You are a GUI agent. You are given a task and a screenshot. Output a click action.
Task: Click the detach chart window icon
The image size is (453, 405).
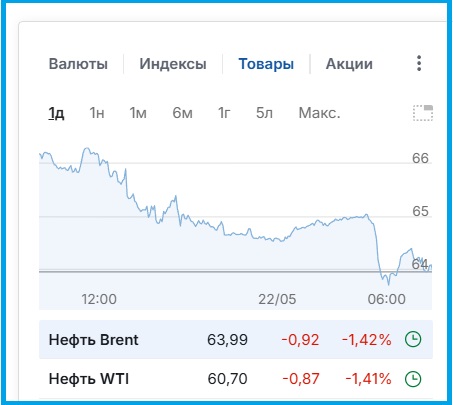tap(423, 113)
